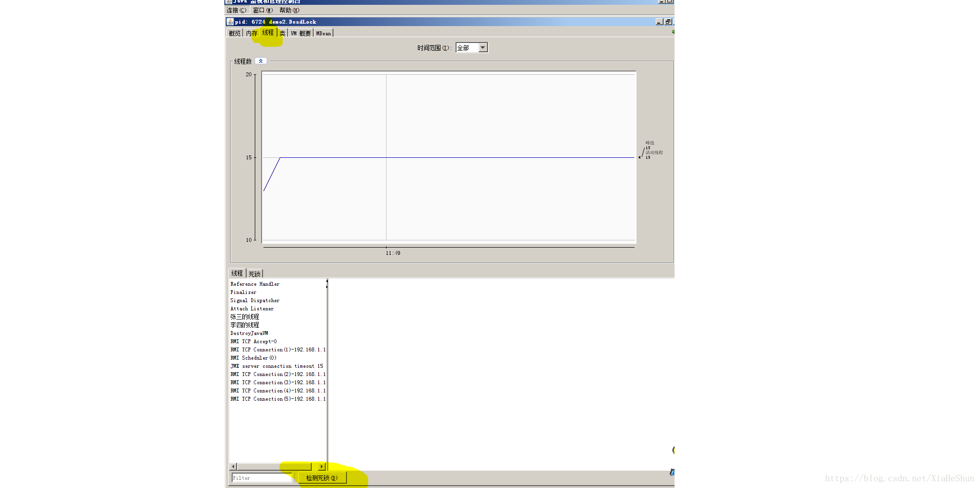Click the thread list horizontal scrollbar thumb
Viewport: 980px width, 488px height.
274,466
